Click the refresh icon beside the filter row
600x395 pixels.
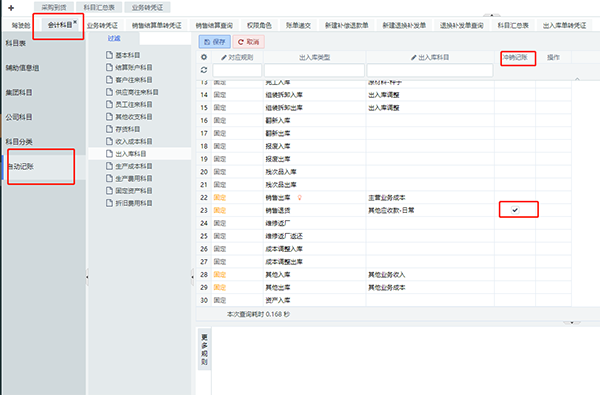(204, 70)
